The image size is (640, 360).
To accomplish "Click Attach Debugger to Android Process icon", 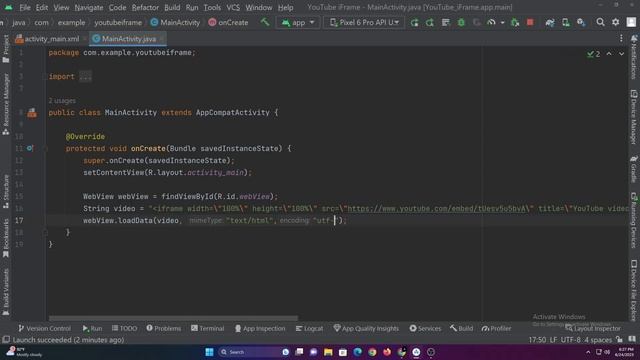I will 515,22.
